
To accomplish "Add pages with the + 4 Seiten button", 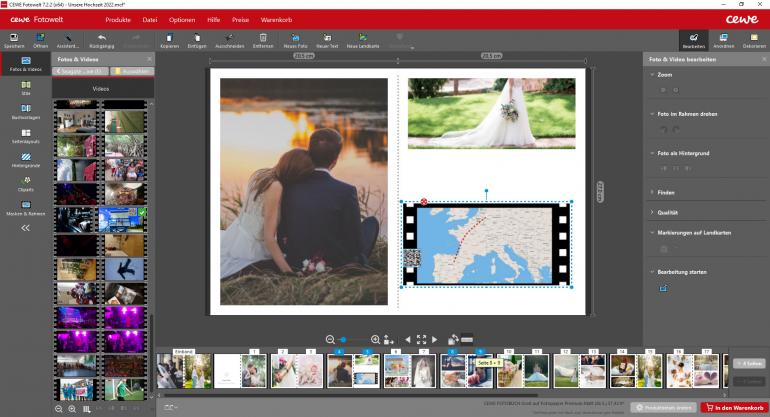I will tap(749, 363).
